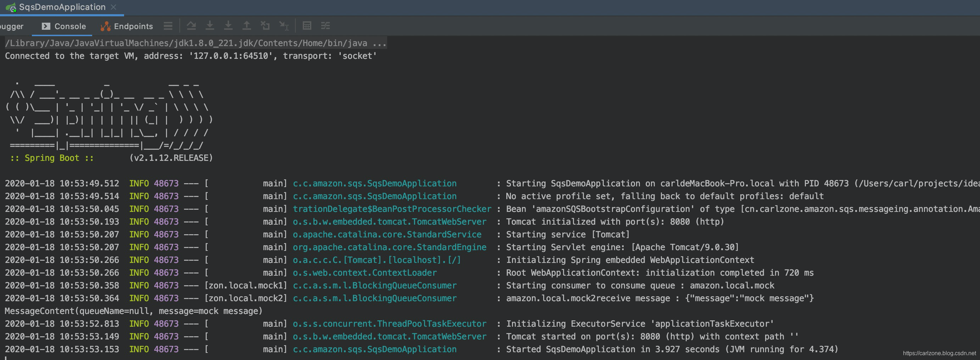The image size is (980, 360).
Task: Click 'Starting Servlet engine: [Apache Tomcat/9.0.30]' message
Action: pos(622,247)
